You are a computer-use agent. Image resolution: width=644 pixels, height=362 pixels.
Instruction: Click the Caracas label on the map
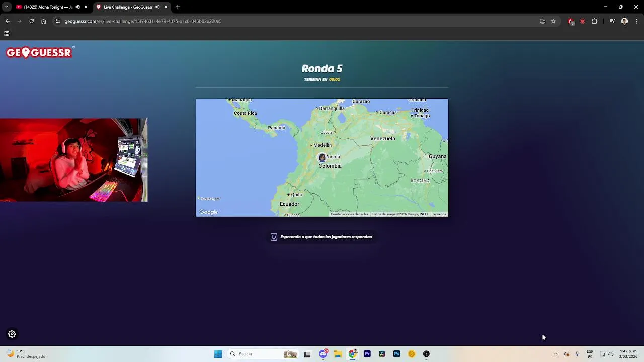pos(388,112)
